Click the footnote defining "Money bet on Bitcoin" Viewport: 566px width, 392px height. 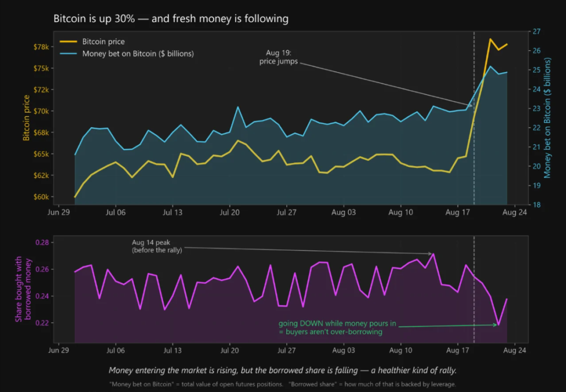click(197, 384)
